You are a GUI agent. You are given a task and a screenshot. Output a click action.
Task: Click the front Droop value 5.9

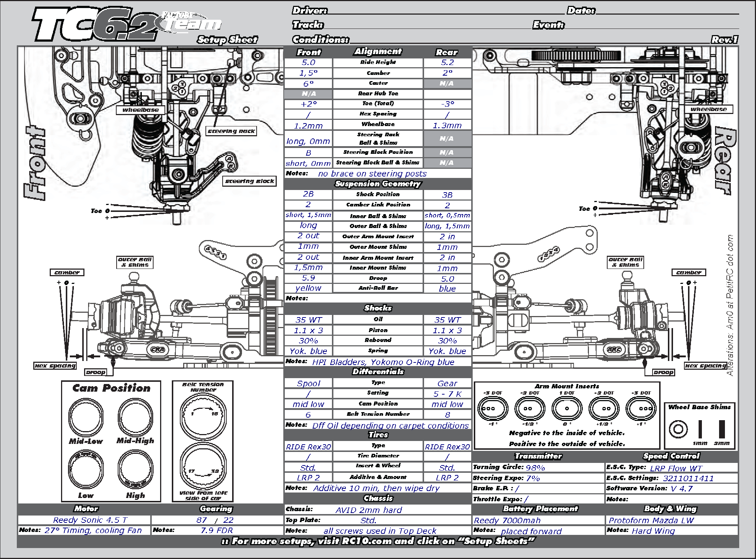(x=308, y=278)
